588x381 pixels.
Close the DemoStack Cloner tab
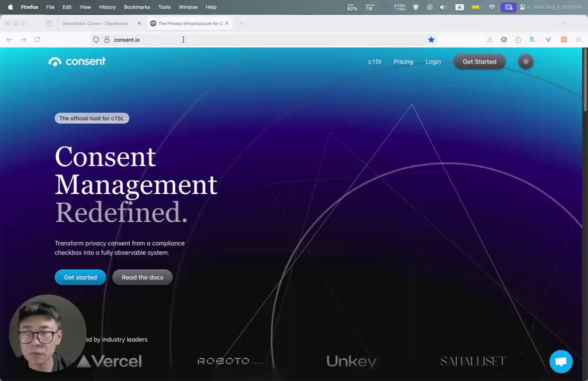(139, 23)
